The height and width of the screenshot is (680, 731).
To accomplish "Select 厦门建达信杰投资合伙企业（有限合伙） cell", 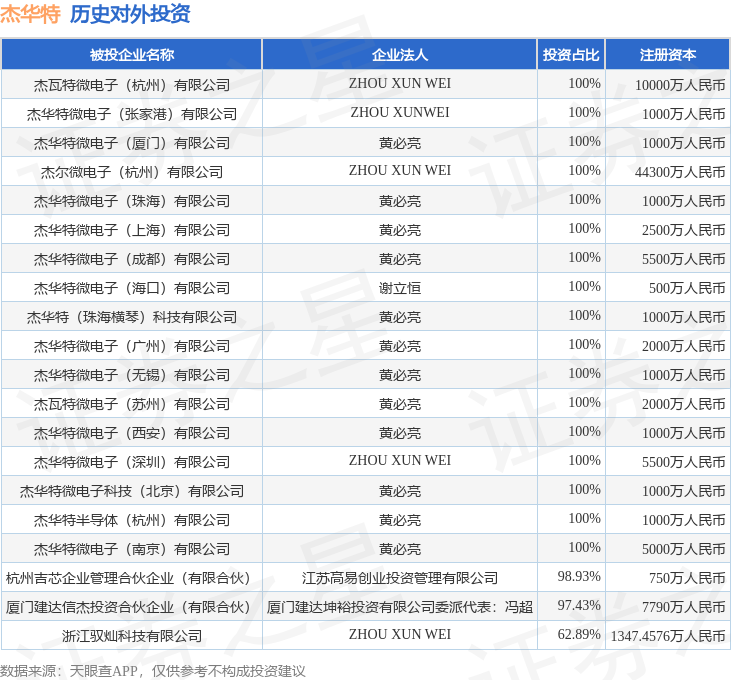I will (132, 607).
